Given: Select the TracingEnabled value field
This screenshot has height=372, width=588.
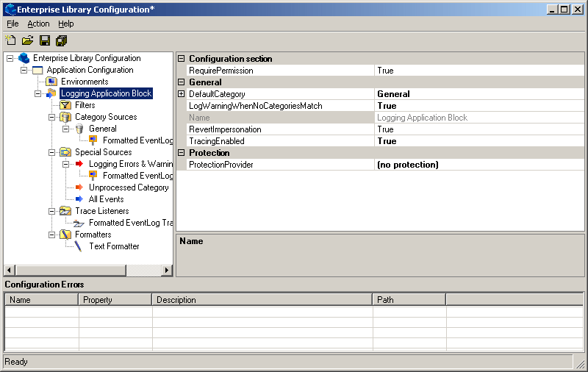Looking at the screenshot, I should click(x=479, y=141).
